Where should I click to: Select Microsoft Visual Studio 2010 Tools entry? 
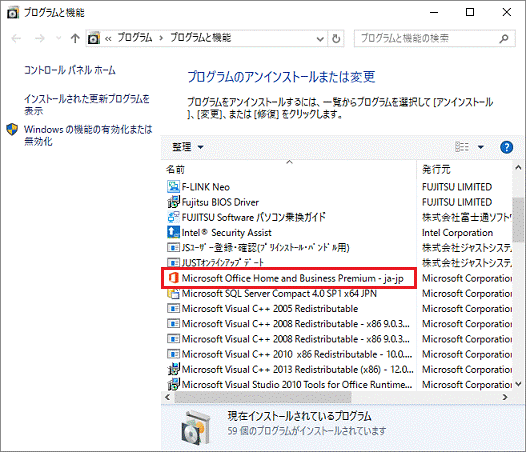pos(297,385)
